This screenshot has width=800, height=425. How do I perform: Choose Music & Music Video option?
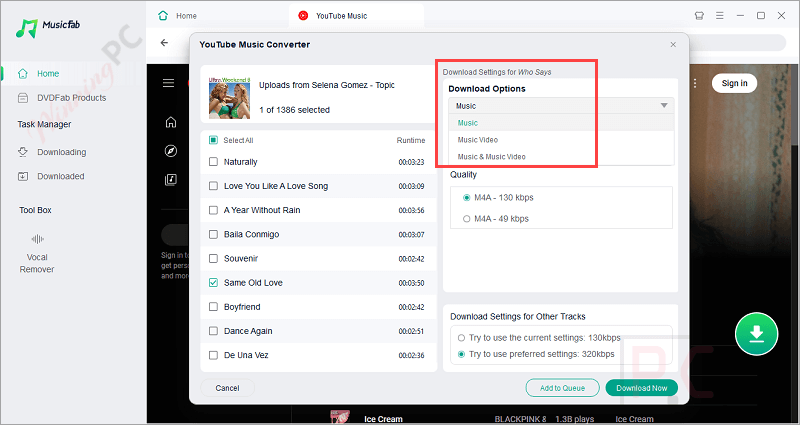(x=561, y=157)
